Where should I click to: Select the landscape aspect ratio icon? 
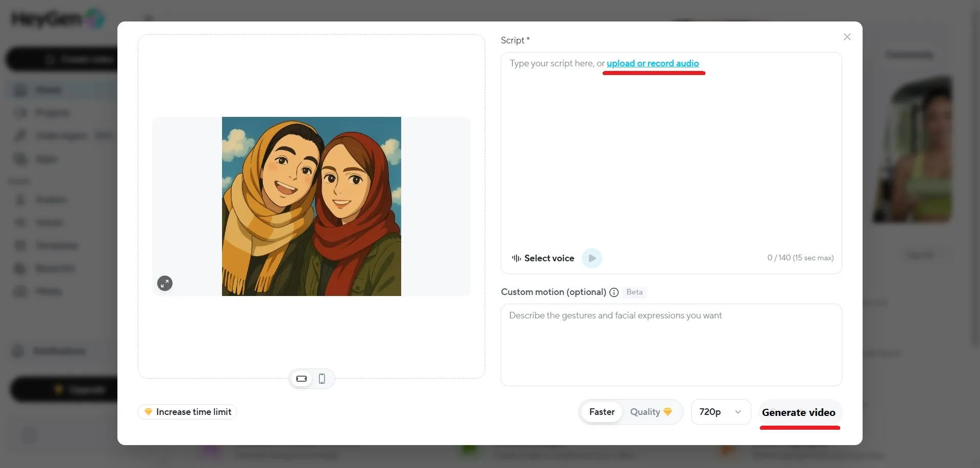(301, 379)
